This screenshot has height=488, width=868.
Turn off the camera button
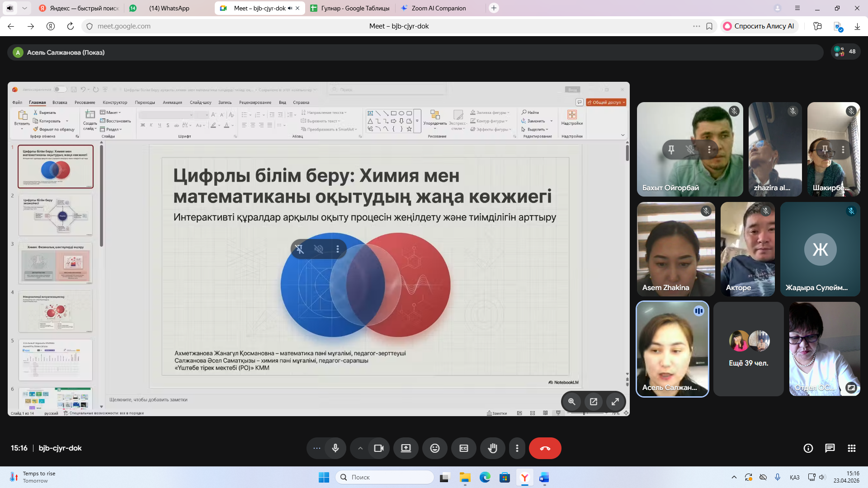(378, 448)
